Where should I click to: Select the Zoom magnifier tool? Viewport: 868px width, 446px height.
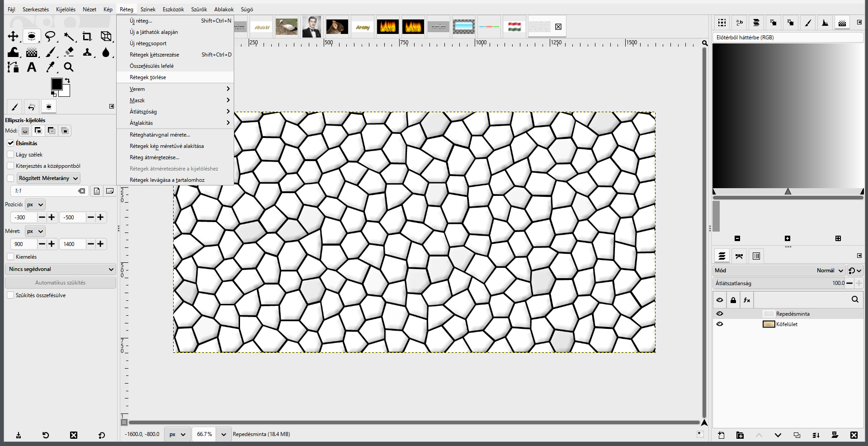pyautogui.click(x=69, y=67)
